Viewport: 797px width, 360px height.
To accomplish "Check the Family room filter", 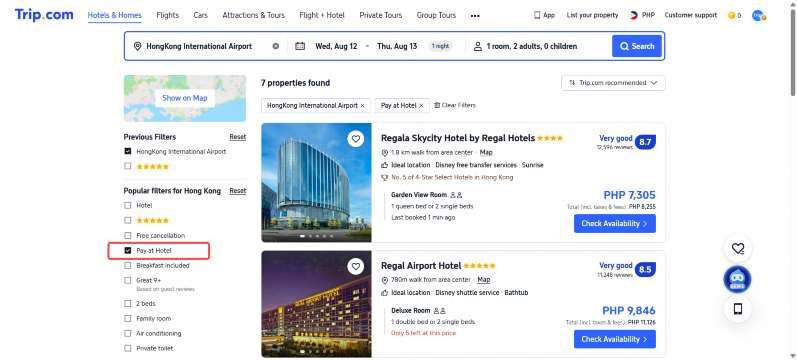I will pos(128,318).
